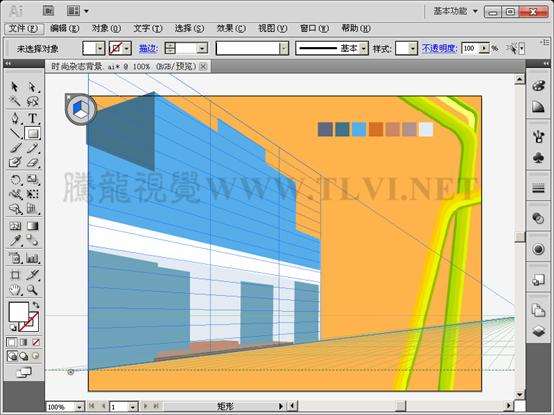Select the Blend tool
The height and width of the screenshot is (415, 554).
point(32,241)
